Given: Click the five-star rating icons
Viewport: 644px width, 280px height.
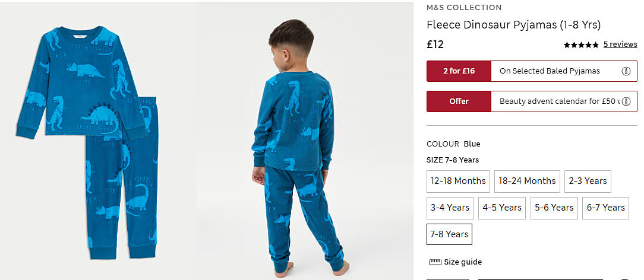Looking at the screenshot, I should pos(581,44).
